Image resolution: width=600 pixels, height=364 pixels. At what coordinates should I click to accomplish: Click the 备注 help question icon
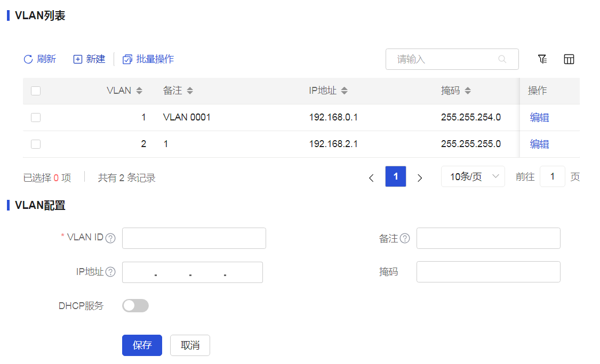tap(405, 238)
